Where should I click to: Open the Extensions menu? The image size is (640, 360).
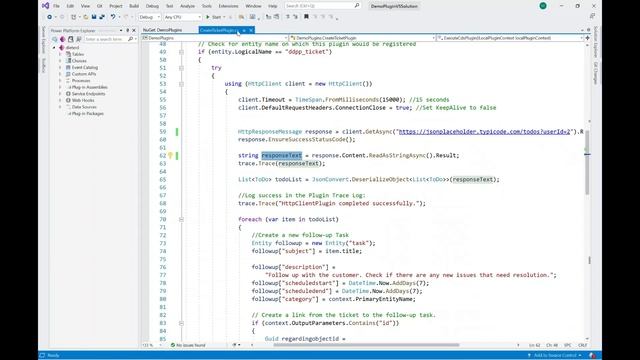(x=228, y=6)
